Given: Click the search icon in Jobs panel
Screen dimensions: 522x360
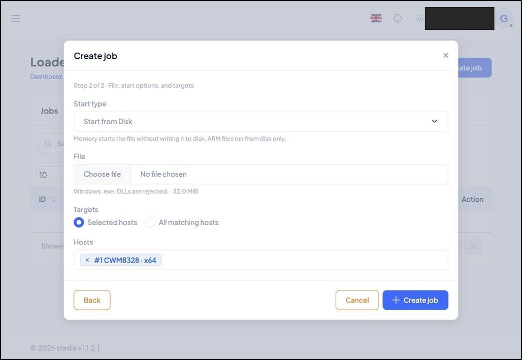Looking at the screenshot, I should coord(48,144).
